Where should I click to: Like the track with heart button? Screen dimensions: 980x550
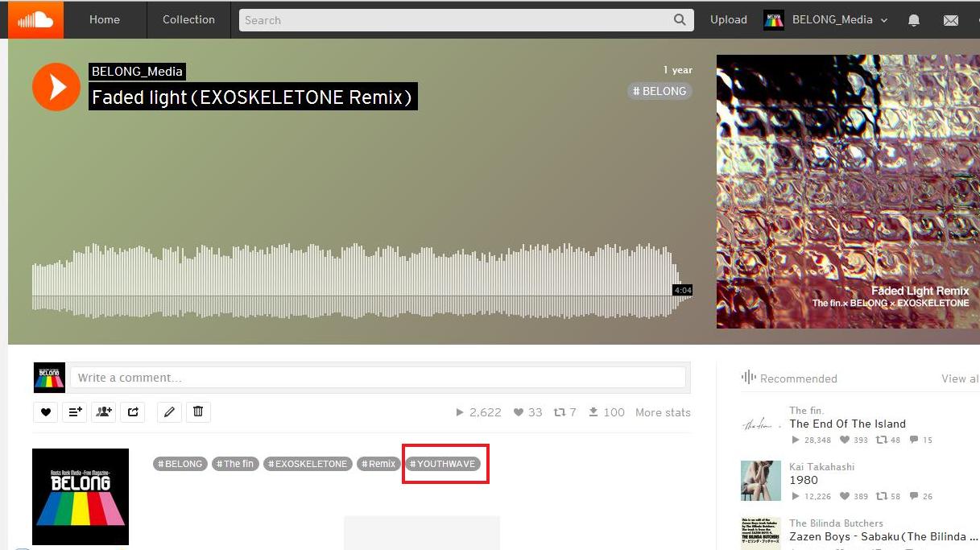[45, 412]
